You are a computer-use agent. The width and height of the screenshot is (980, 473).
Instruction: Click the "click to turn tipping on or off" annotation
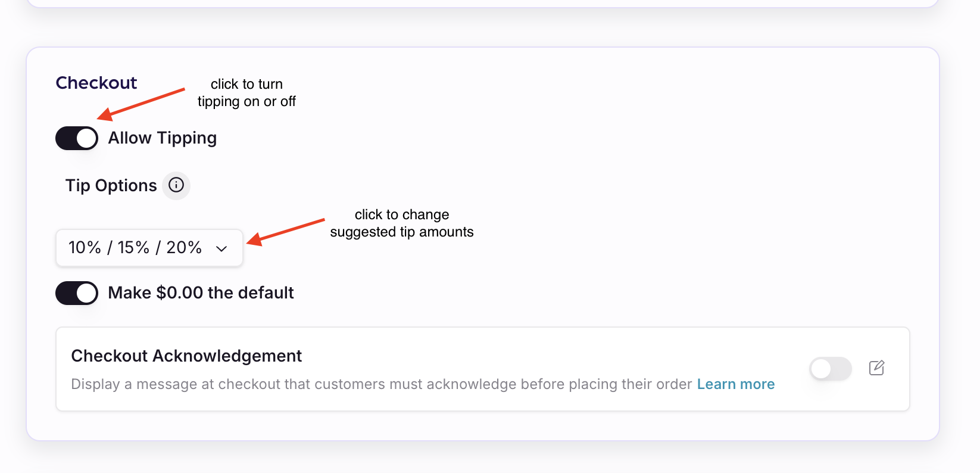[x=246, y=93]
